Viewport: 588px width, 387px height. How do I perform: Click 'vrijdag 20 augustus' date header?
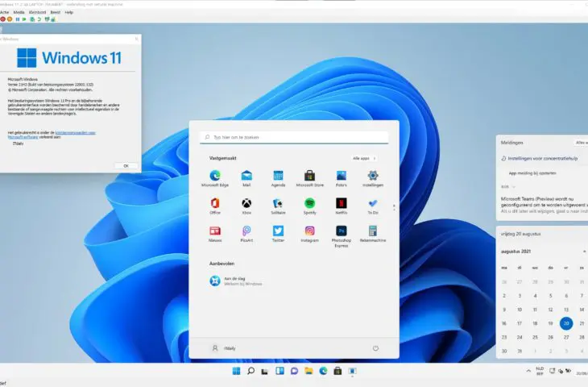click(521, 234)
